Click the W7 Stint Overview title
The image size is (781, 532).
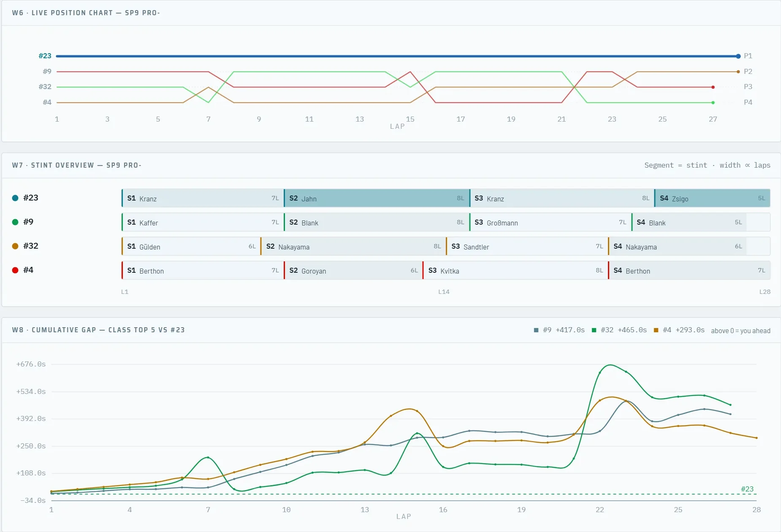pyautogui.click(x=77, y=166)
